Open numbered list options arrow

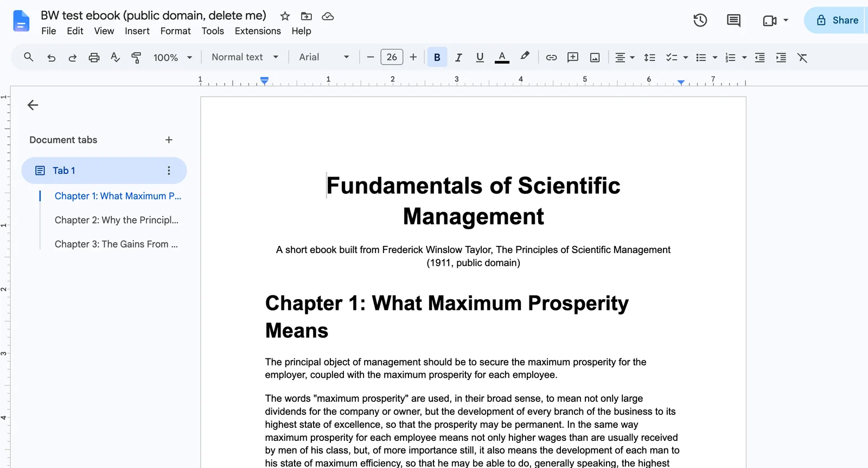(x=744, y=58)
